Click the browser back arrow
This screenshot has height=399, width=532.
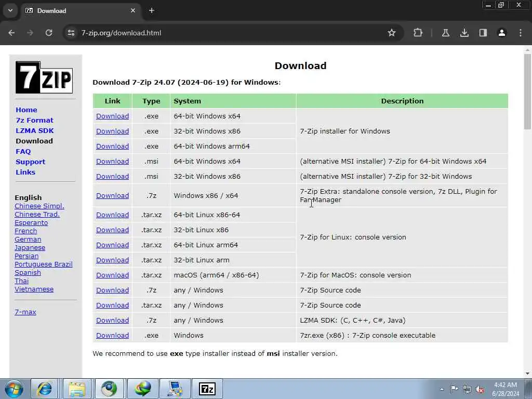[11, 33]
